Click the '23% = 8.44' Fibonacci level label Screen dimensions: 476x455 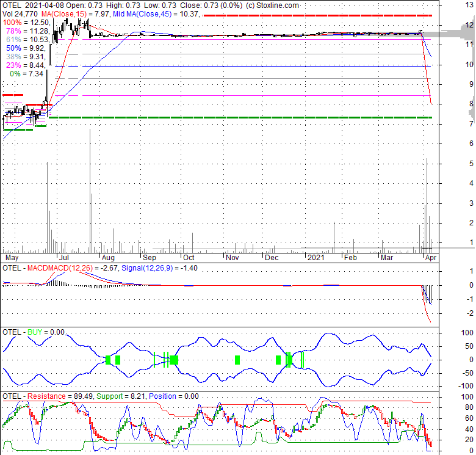pyautogui.click(x=26, y=65)
